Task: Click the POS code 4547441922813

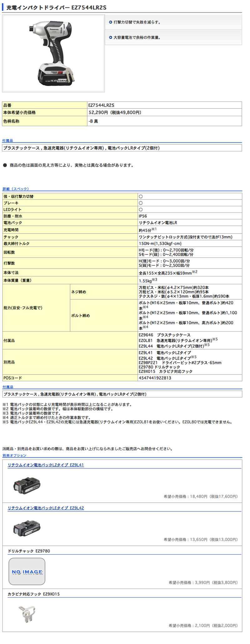Action: point(155,378)
